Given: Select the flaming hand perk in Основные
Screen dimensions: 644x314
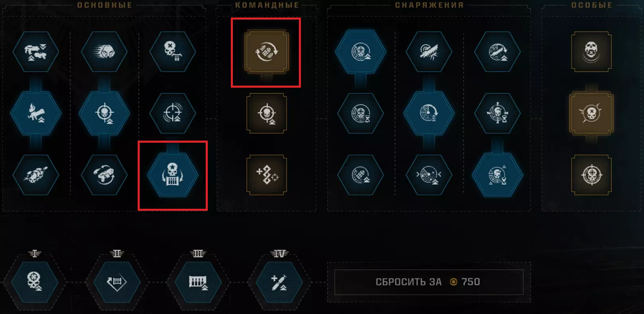Looking at the screenshot, I should (x=36, y=113).
